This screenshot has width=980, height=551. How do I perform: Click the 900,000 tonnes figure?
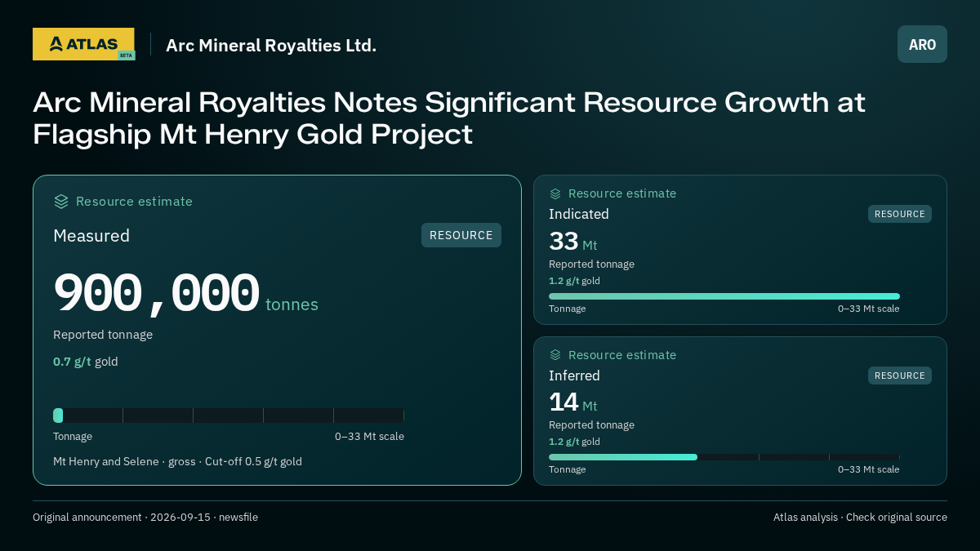(x=186, y=294)
